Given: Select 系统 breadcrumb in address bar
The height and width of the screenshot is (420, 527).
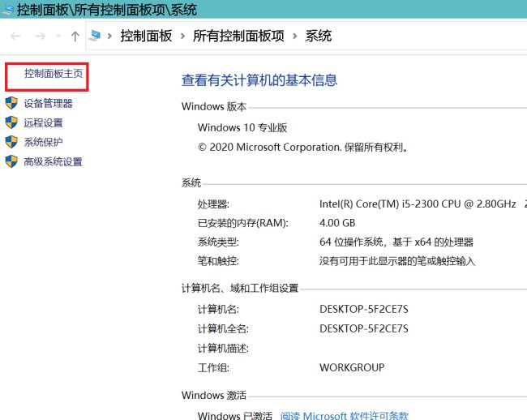Looking at the screenshot, I should [319, 36].
